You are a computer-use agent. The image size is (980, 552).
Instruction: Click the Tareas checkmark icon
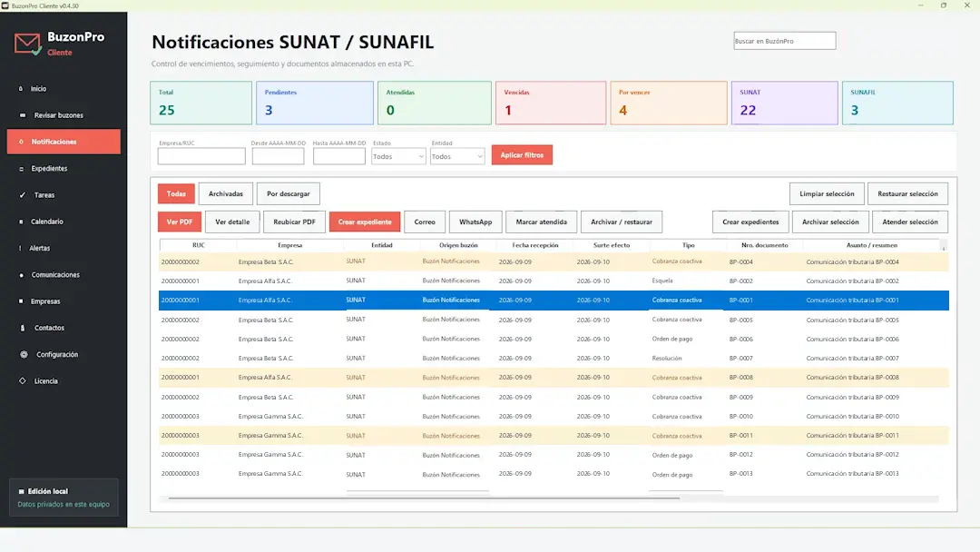click(23, 195)
